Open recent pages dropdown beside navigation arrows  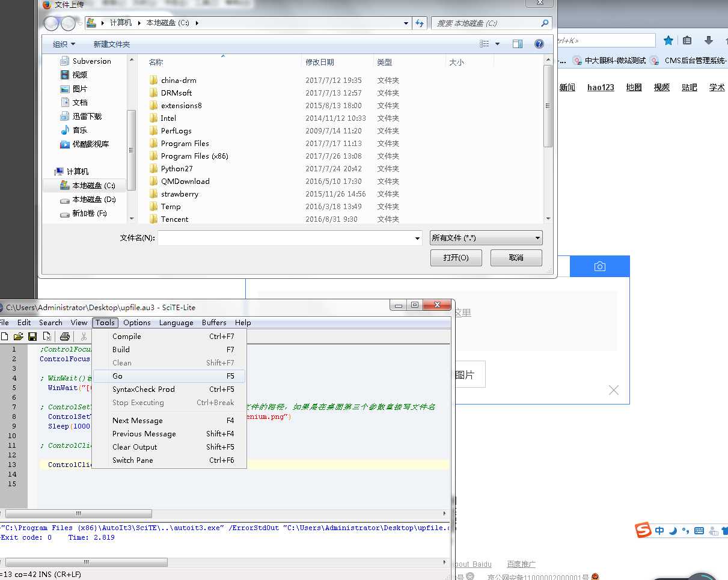[81, 24]
